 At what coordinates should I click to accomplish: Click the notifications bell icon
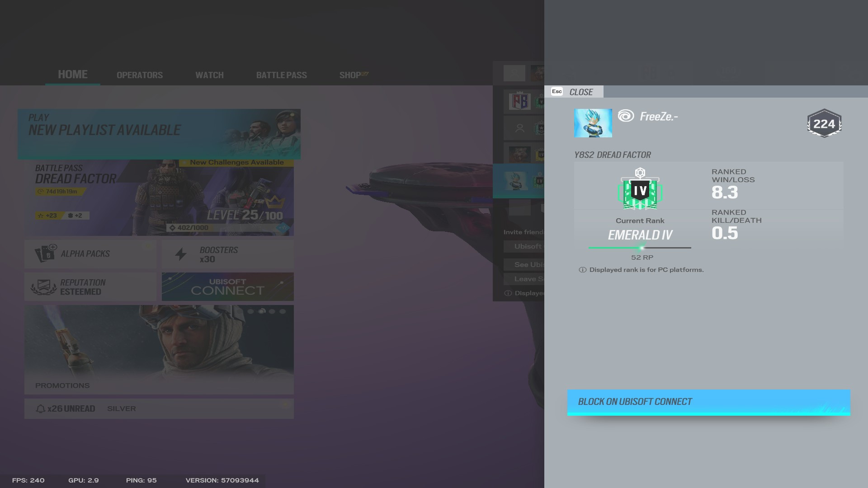[40, 409]
